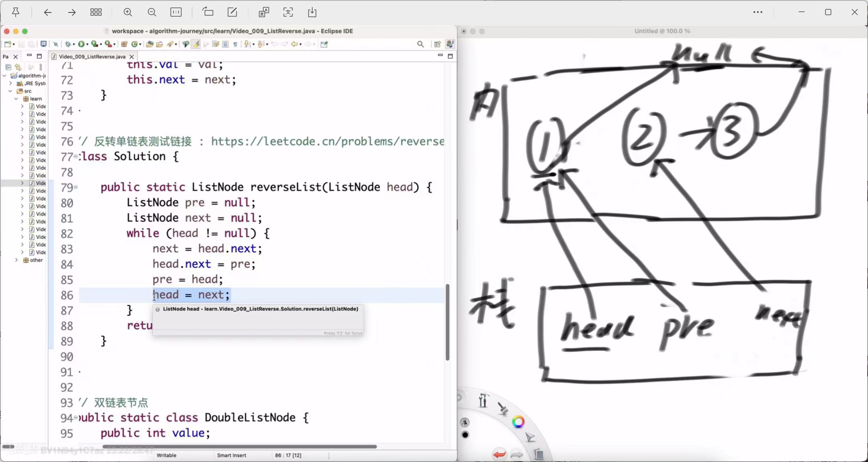Translate image text

(264, 12)
